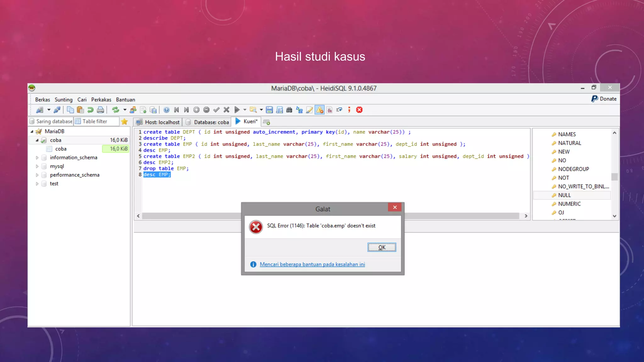Open the User manager icon
Viewport: 644px width, 362px height.
tap(133, 110)
